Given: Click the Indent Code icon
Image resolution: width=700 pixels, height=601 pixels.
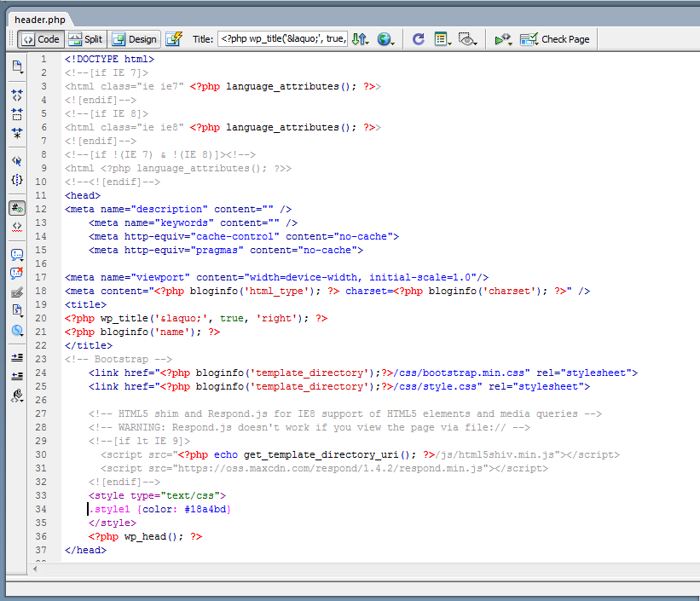Looking at the screenshot, I should click(x=17, y=358).
